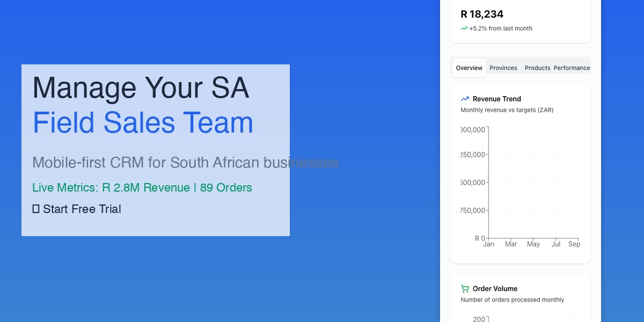Select the Performance tab

tap(572, 68)
